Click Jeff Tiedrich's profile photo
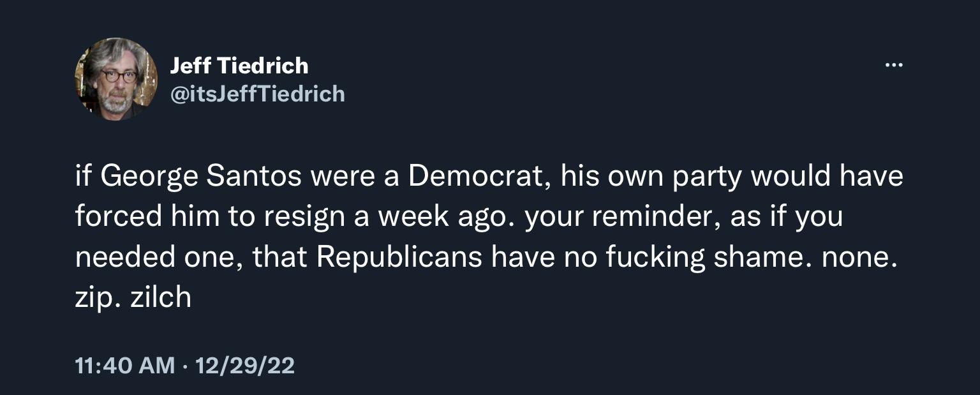The height and width of the screenshot is (395, 980). coord(116,79)
